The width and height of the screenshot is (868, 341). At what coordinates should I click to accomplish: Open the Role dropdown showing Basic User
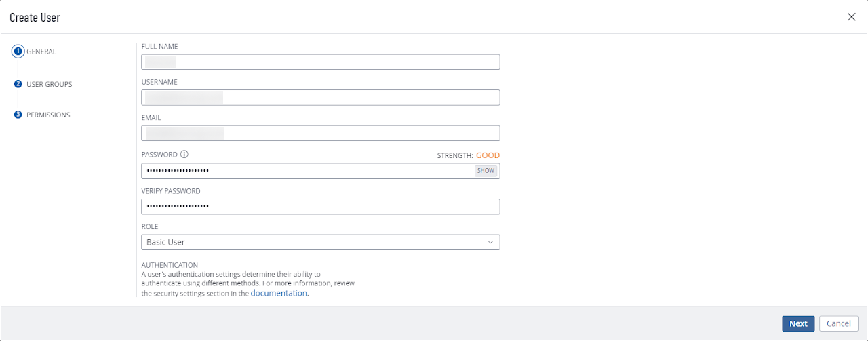click(x=320, y=242)
